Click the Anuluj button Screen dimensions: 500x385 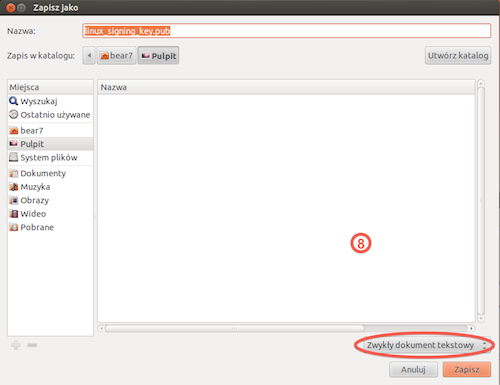413,370
